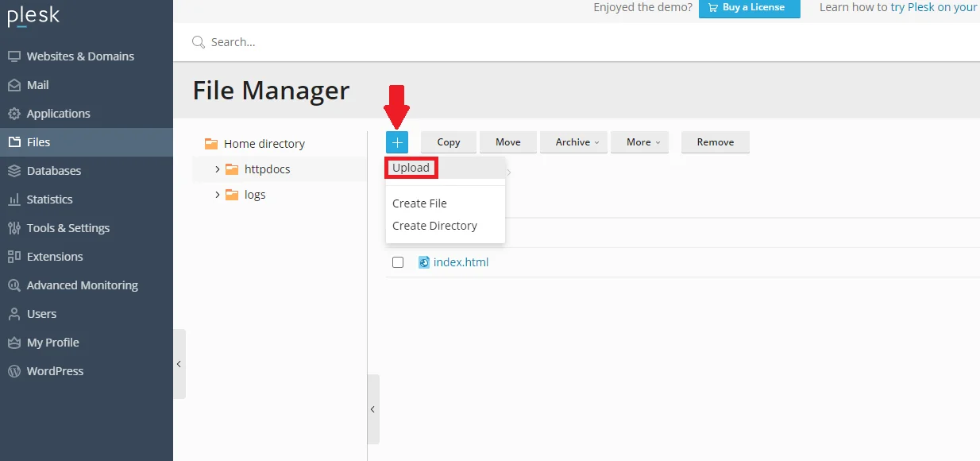This screenshot has height=461, width=980.
Task: Click the WordPress logo icon
Action: tap(14, 371)
